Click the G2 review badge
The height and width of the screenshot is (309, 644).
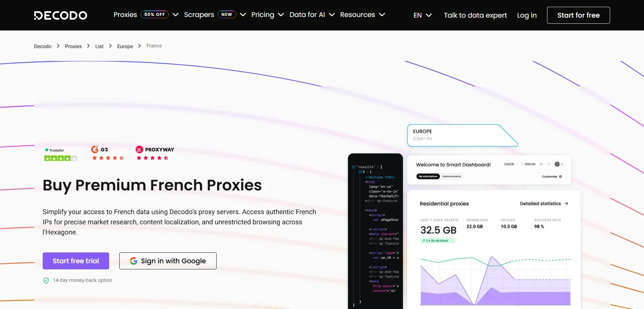click(x=94, y=149)
